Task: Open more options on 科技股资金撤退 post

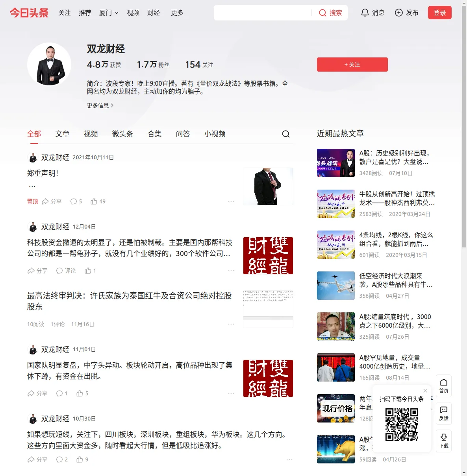Action: [x=231, y=271]
